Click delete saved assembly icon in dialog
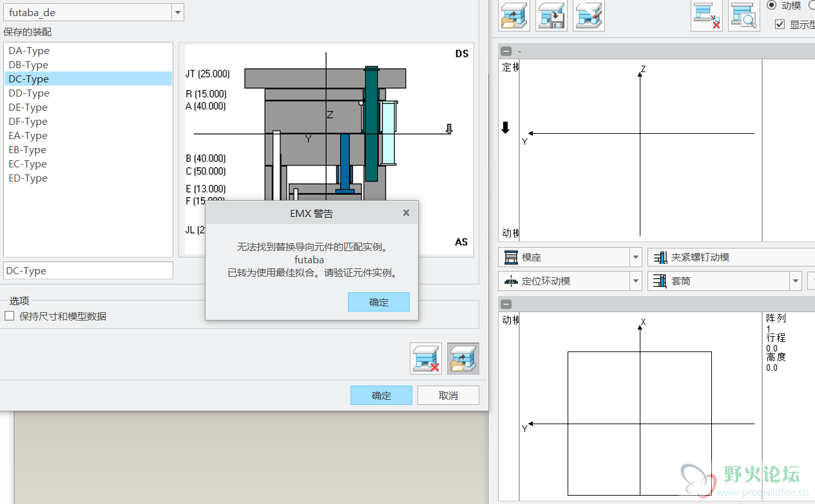The width and height of the screenshot is (815, 504). pyautogui.click(x=426, y=359)
